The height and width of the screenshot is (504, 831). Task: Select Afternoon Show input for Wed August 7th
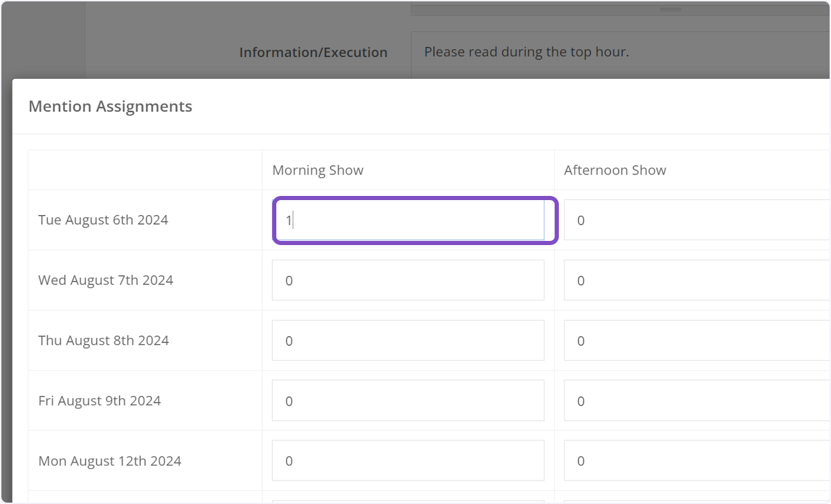click(696, 280)
